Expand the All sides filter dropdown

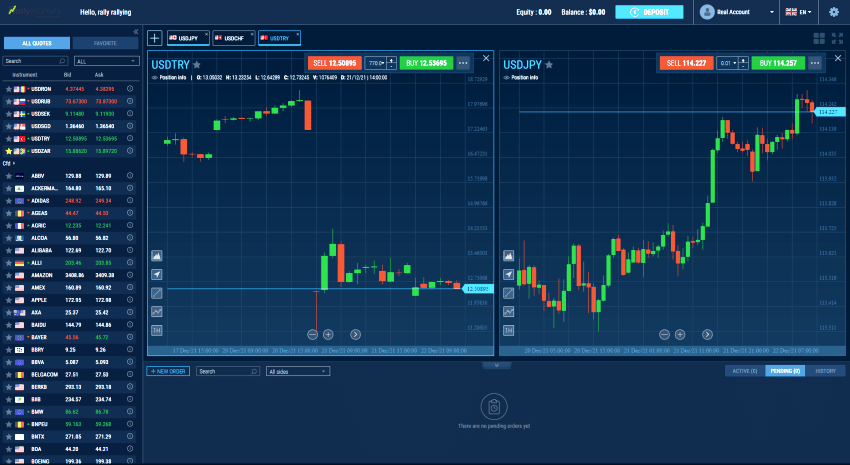coord(297,371)
